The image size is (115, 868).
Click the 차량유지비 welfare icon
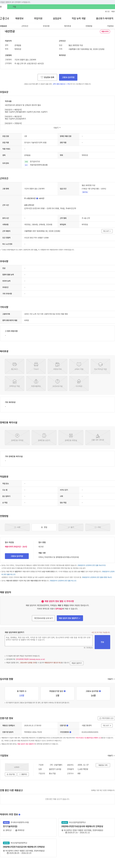(x=57, y=366)
